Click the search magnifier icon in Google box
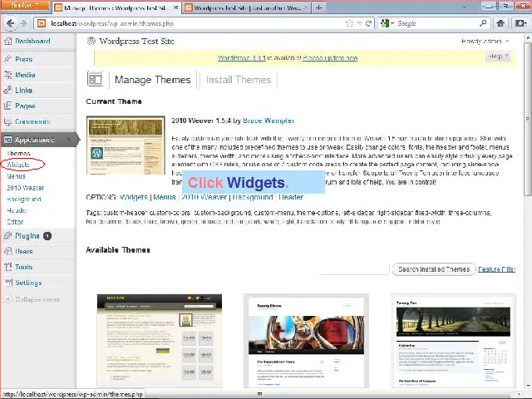The image size is (532, 399). click(483, 23)
